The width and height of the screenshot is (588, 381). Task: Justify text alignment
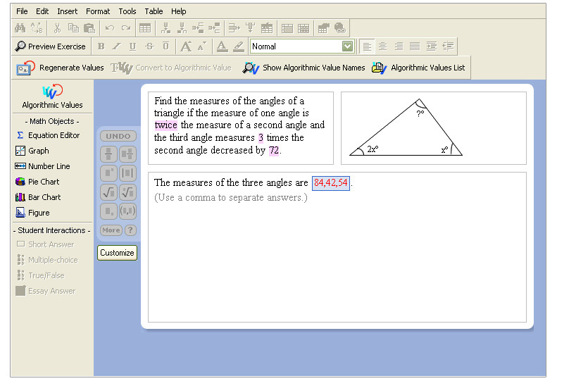click(415, 46)
